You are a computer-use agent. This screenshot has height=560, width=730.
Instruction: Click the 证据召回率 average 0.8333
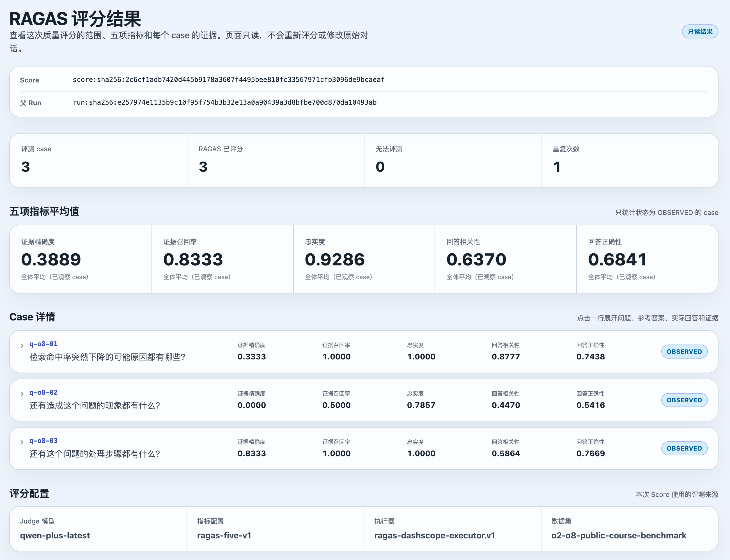click(x=193, y=259)
